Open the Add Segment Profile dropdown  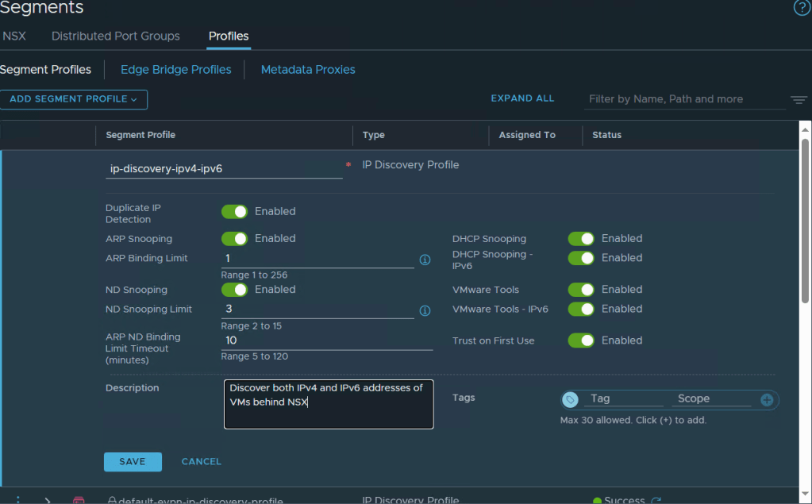(x=74, y=99)
